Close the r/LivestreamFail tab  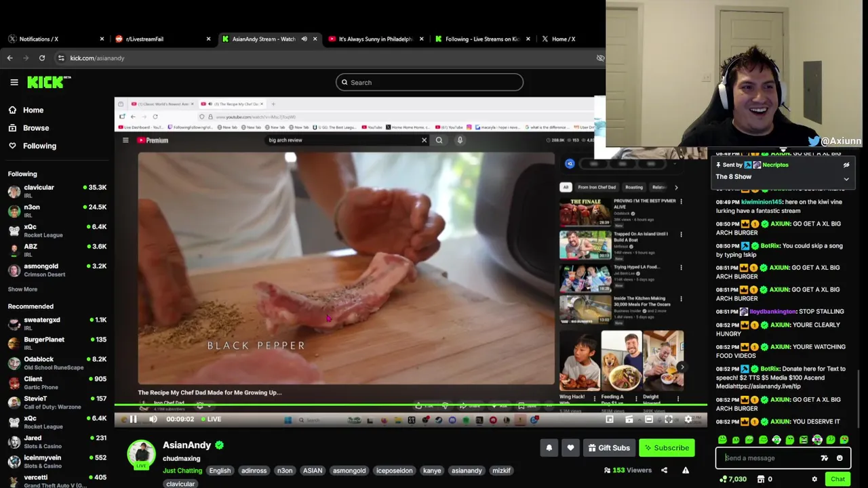(208, 39)
